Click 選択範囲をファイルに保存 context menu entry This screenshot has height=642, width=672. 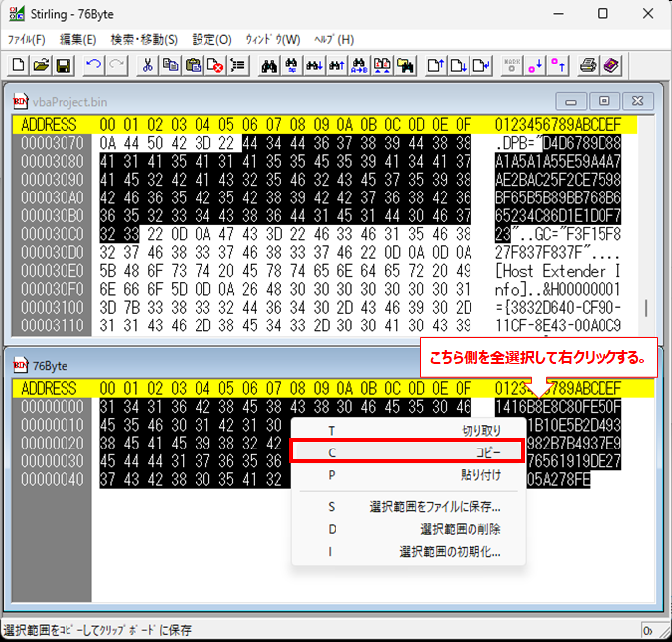tap(408, 506)
